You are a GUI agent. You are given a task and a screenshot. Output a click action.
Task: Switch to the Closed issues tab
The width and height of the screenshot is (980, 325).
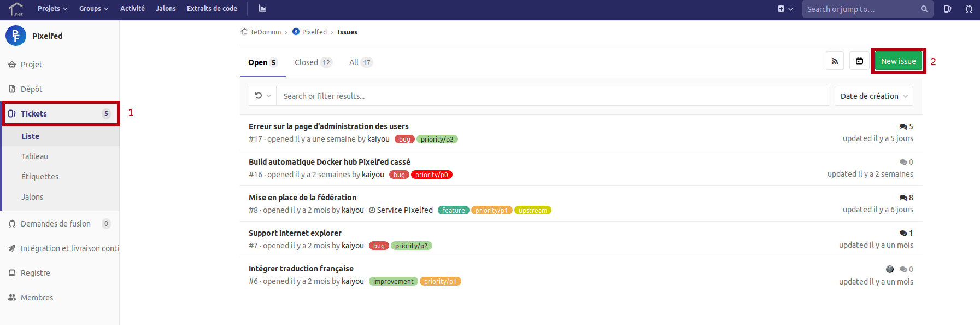pos(313,62)
